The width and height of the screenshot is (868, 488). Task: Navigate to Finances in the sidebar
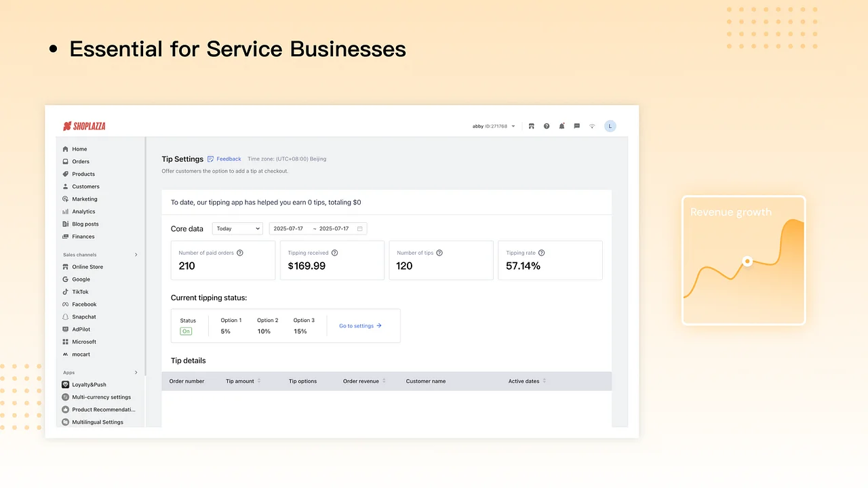83,236
